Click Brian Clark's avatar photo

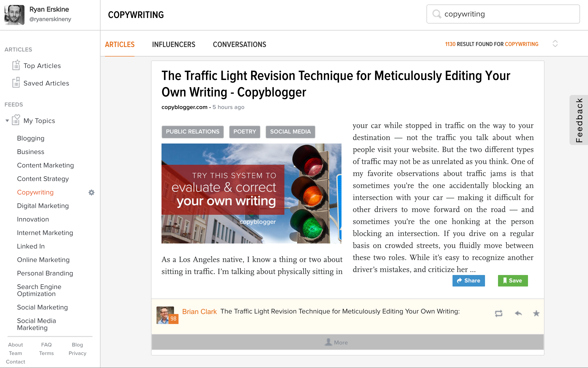[x=165, y=315]
